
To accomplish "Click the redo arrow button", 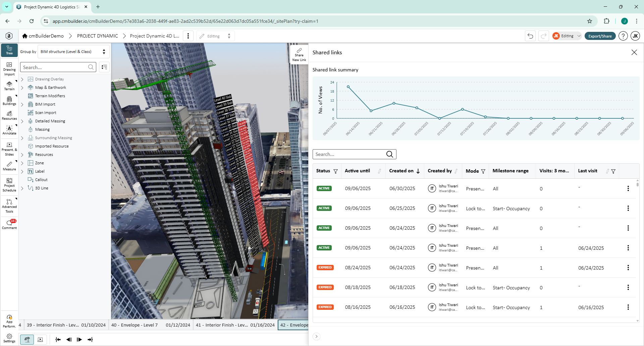I will pos(544,36).
